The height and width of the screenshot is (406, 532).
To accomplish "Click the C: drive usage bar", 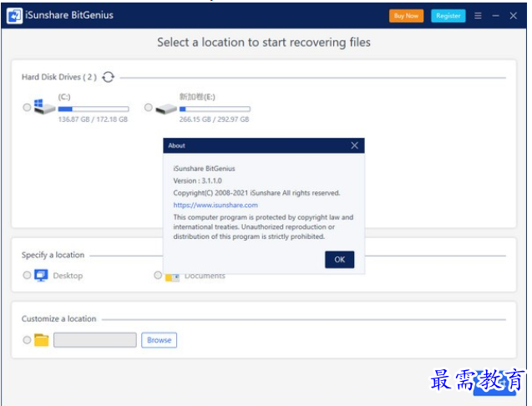I will click(x=94, y=109).
